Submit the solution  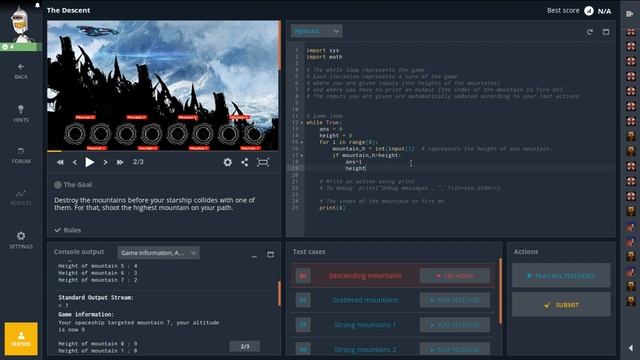pos(561,304)
